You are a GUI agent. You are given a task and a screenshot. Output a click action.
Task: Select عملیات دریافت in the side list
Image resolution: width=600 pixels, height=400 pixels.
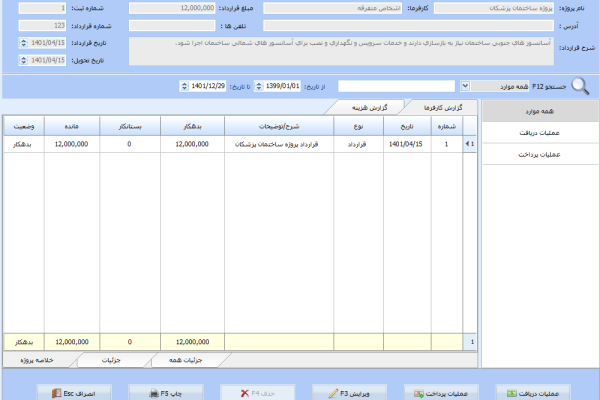pyautogui.click(x=540, y=133)
